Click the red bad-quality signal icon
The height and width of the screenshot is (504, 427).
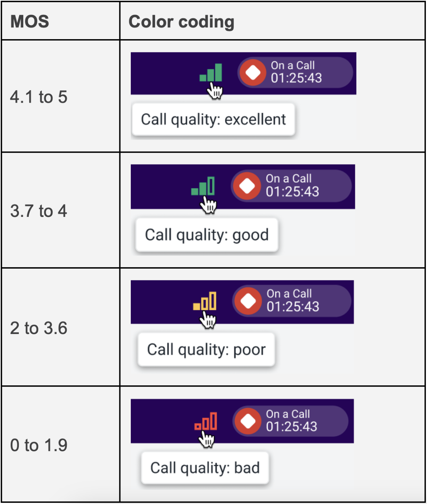(x=206, y=421)
